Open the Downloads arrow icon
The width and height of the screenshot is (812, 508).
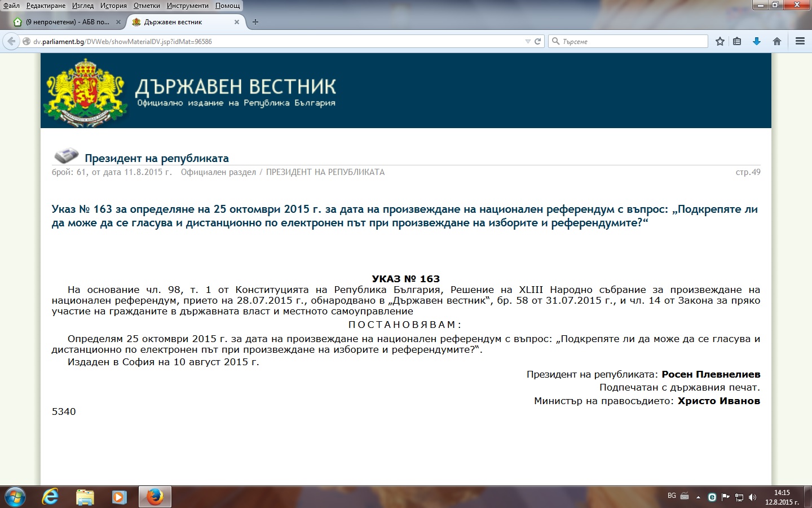[x=757, y=41]
